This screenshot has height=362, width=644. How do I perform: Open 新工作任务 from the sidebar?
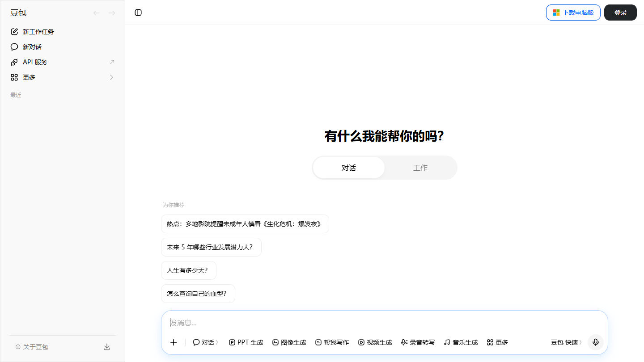click(63, 32)
